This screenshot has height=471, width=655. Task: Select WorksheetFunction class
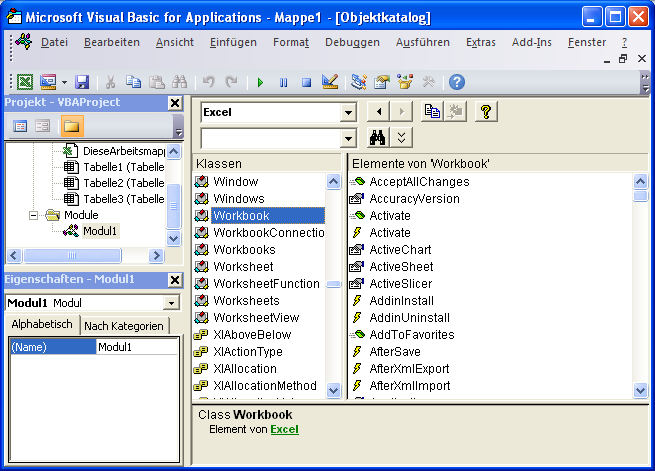[x=266, y=284]
